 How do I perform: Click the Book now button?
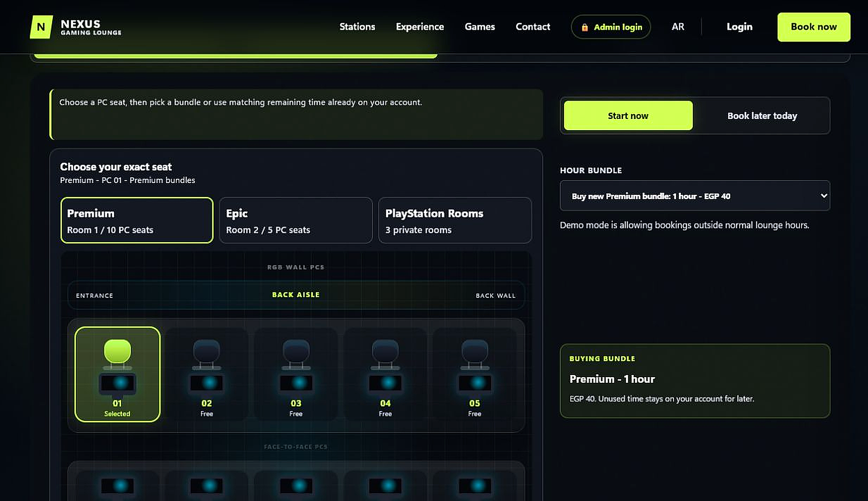coord(813,27)
